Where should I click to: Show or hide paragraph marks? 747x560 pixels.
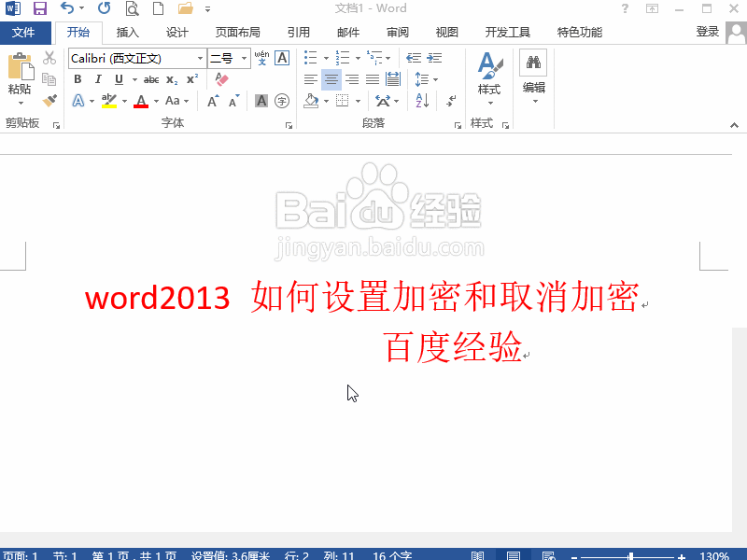pos(451,101)
